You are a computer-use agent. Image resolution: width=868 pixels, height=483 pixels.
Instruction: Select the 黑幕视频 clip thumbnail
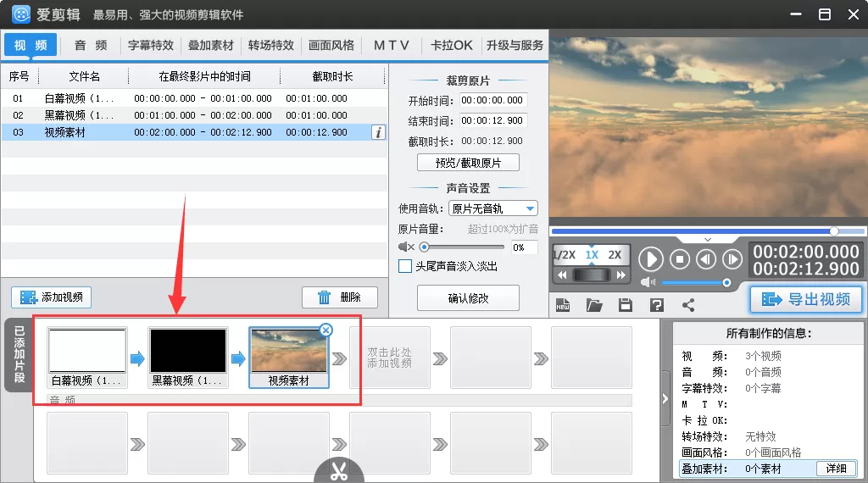tap(188, 357)
